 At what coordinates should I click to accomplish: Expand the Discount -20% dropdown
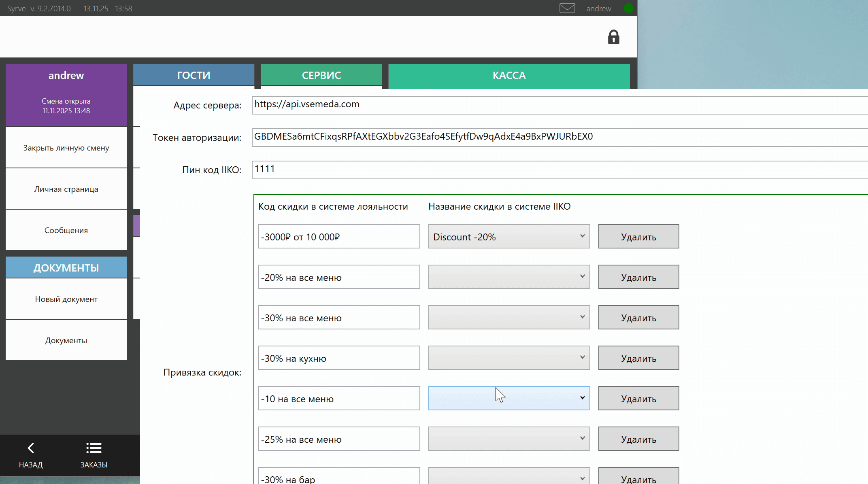[x=509, y=237]
